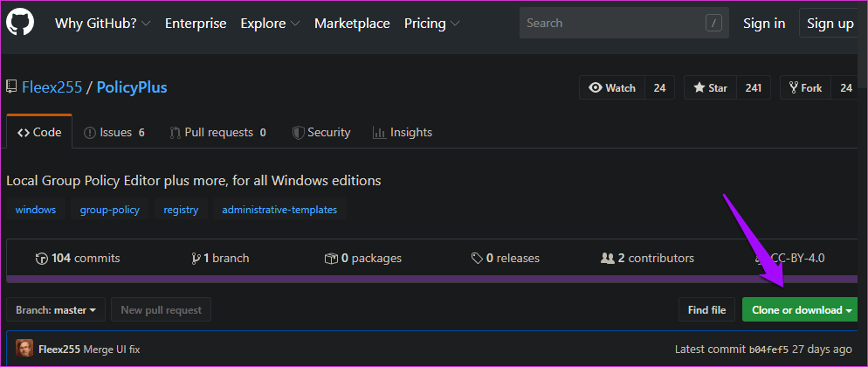Expand the Why GitHub? menu

[102, 24]
